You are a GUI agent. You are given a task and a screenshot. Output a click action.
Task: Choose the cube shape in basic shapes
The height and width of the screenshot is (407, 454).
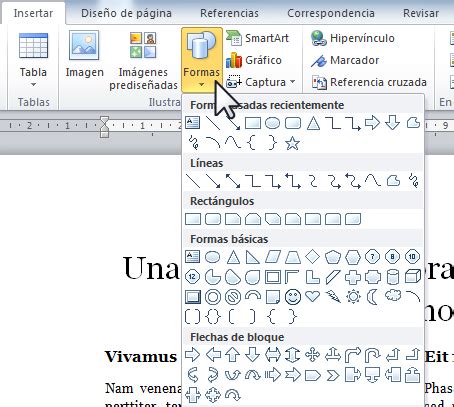click(412, 277)
